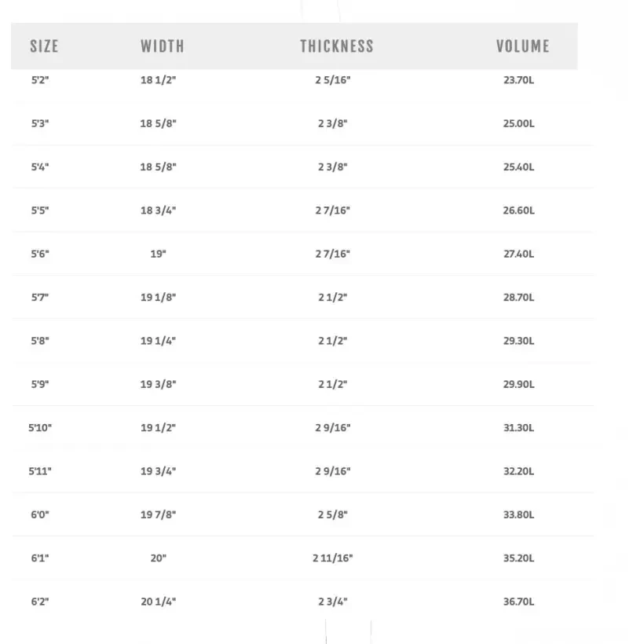Select the 29.90L volume value
The width and height of the screenshot is (644, 644).
point(518,384)
